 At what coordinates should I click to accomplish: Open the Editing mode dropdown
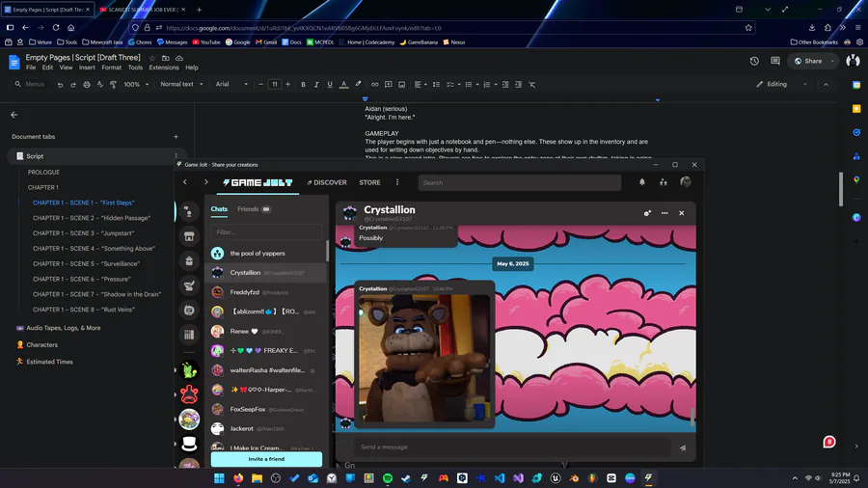pyautogui.click(x=781, y=84)
